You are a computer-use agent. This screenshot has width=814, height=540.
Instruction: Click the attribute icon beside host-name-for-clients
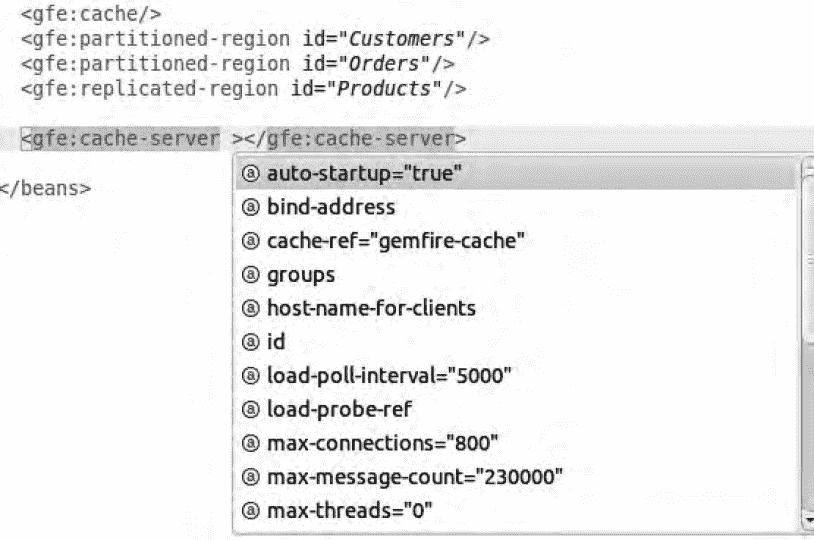pos(252,308)
